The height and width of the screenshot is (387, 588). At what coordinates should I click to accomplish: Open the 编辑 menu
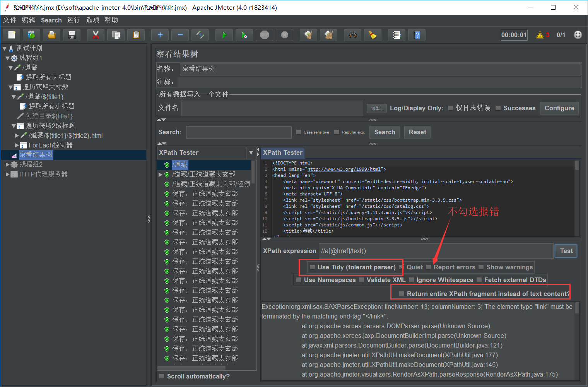click(29, 20)
